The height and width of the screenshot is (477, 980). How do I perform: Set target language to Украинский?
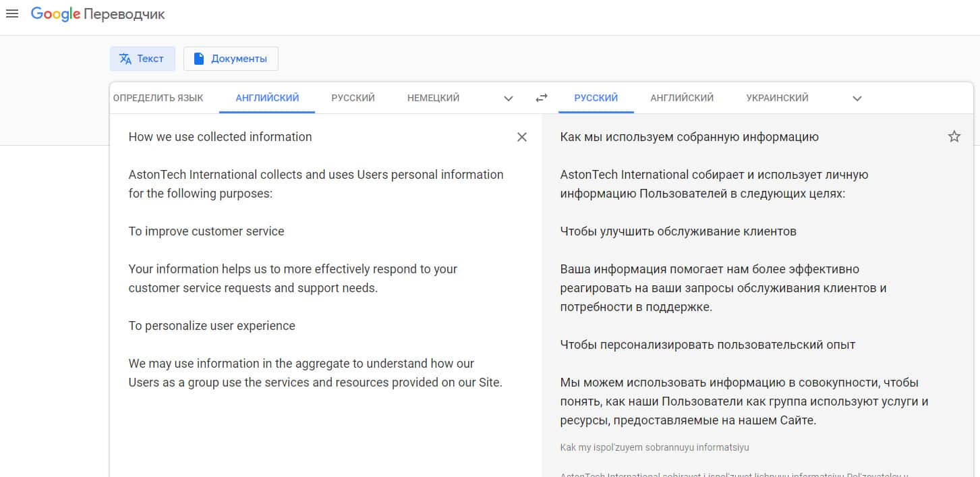[777, 98]
